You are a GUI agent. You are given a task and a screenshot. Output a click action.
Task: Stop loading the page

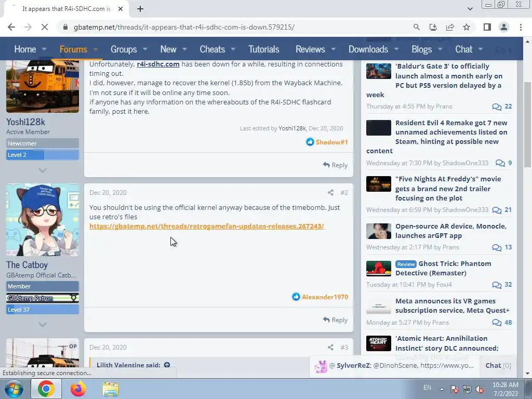[45, 27]
